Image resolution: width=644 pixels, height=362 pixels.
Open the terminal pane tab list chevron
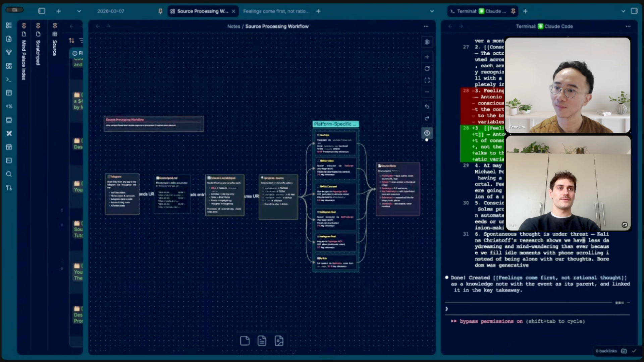point(623,11)
